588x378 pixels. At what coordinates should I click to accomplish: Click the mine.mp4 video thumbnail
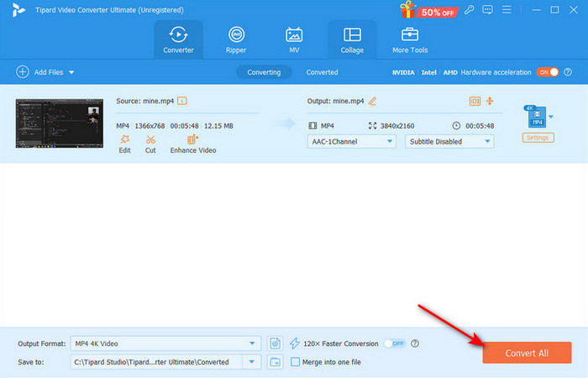[60, 123]
